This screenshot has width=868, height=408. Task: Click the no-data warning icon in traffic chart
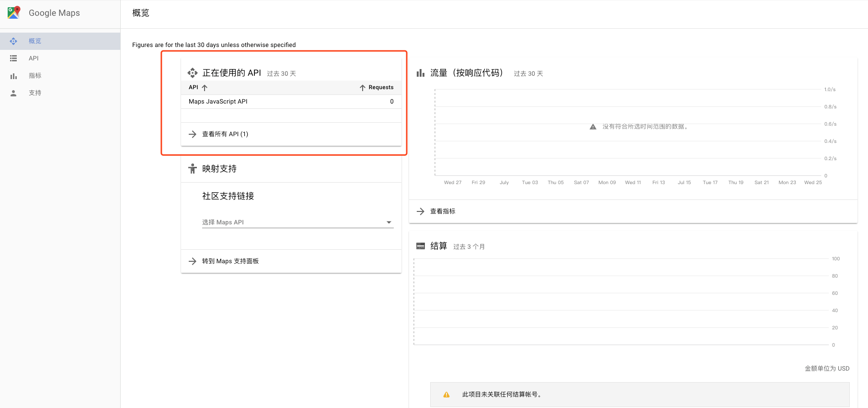[x=593, y=127]
